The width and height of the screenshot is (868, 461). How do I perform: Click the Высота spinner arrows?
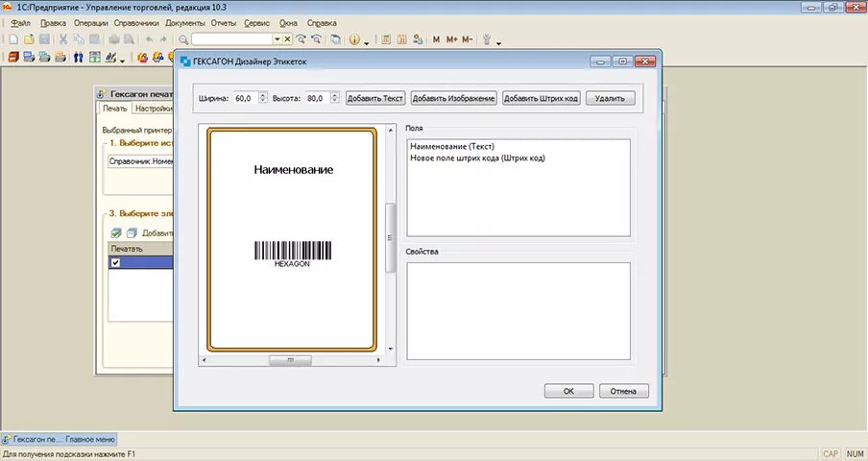click(x=334, y=98)
